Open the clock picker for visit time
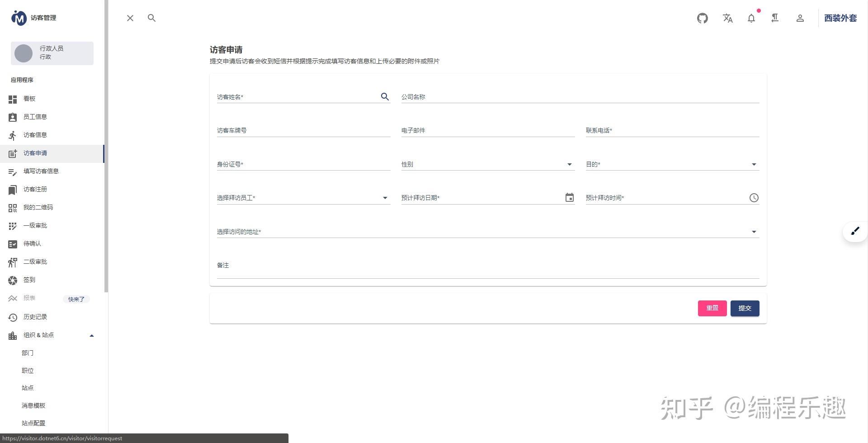Image resolution: width=868 pixels, height=443 pixels. 754,198
